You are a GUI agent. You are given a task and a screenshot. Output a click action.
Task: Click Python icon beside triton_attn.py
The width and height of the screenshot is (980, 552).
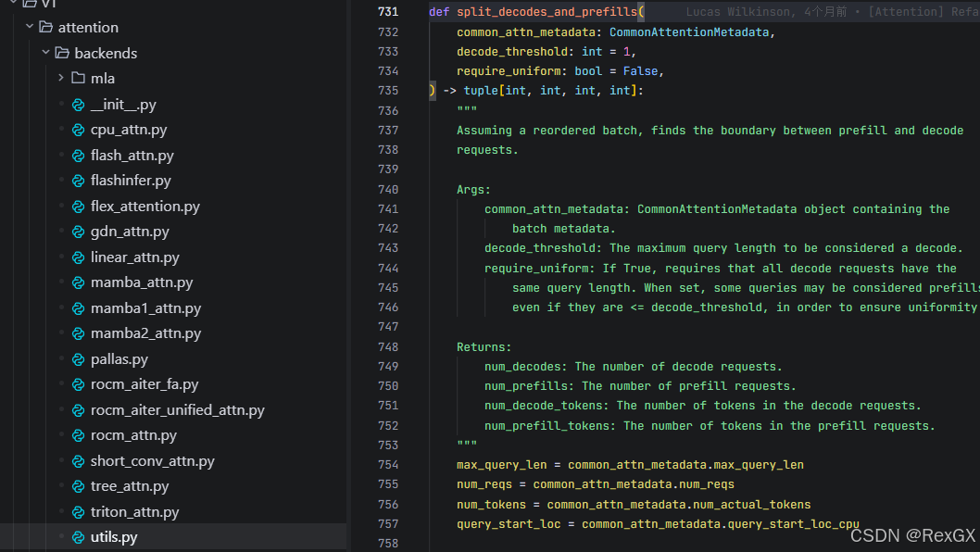click(78, 512)
